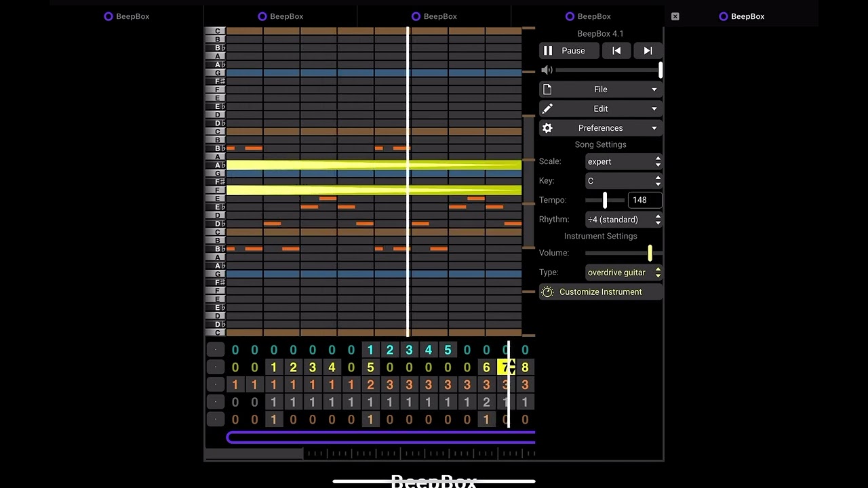
Task: Click the speaker volume icon
Action: [547, 70]
